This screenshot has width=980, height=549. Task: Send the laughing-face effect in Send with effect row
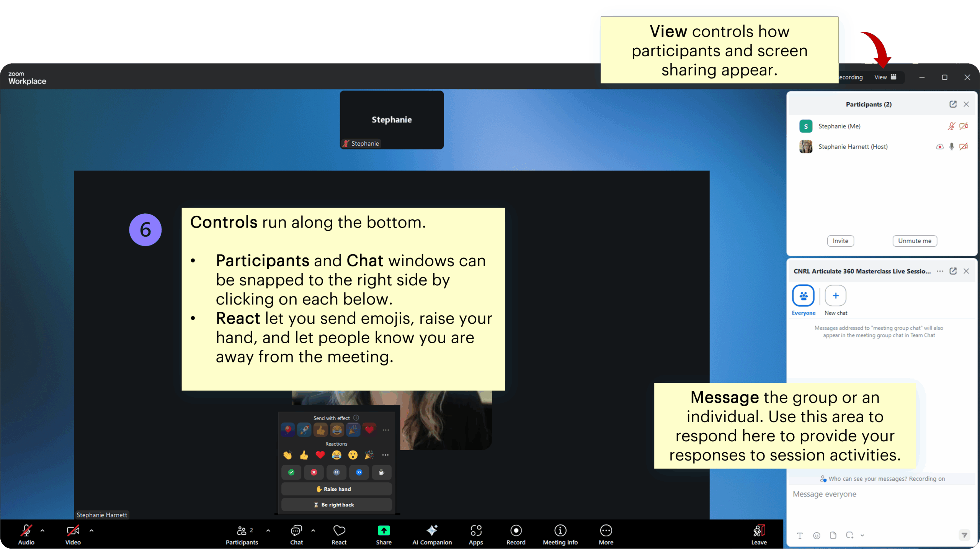click(337, 430)
